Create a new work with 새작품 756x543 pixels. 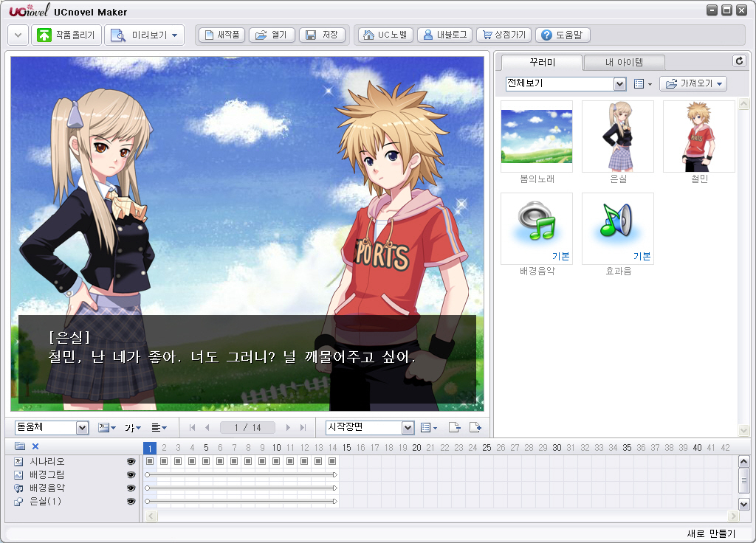(x=221, y=35)
